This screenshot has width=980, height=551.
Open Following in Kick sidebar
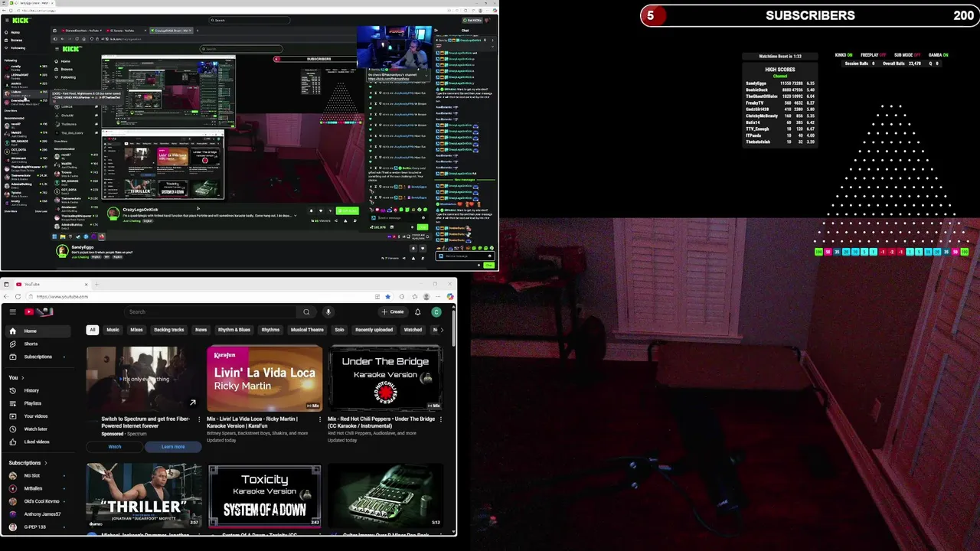pos(18,48)
